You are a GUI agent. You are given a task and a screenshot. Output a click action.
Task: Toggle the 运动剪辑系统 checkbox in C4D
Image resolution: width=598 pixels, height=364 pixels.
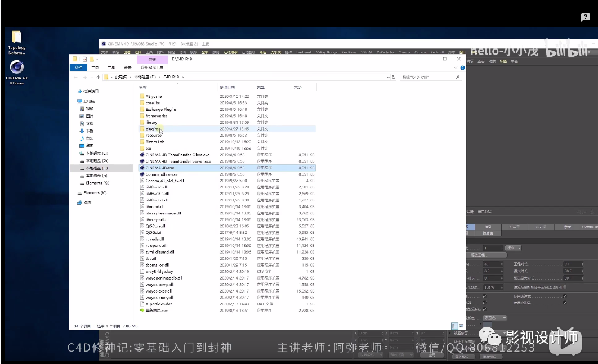(484, 309)
